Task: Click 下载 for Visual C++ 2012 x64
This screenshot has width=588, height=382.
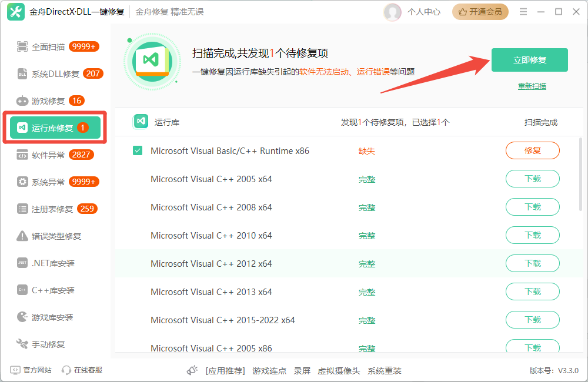Action: 533,263
